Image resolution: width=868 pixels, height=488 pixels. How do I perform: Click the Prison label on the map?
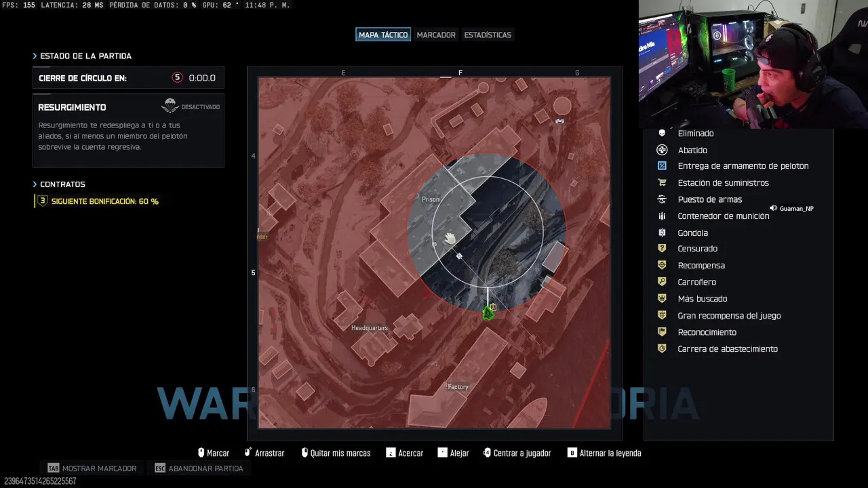[x=431, y=199]
